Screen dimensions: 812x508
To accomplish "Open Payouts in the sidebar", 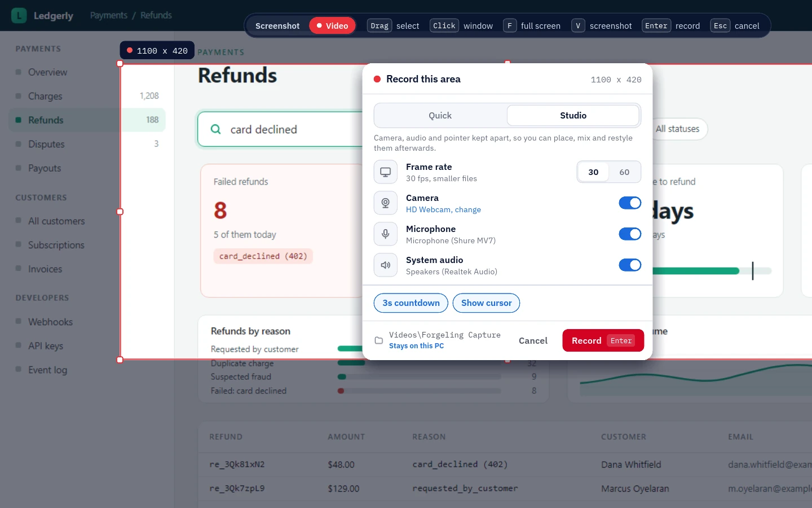I will pos(45,168).
